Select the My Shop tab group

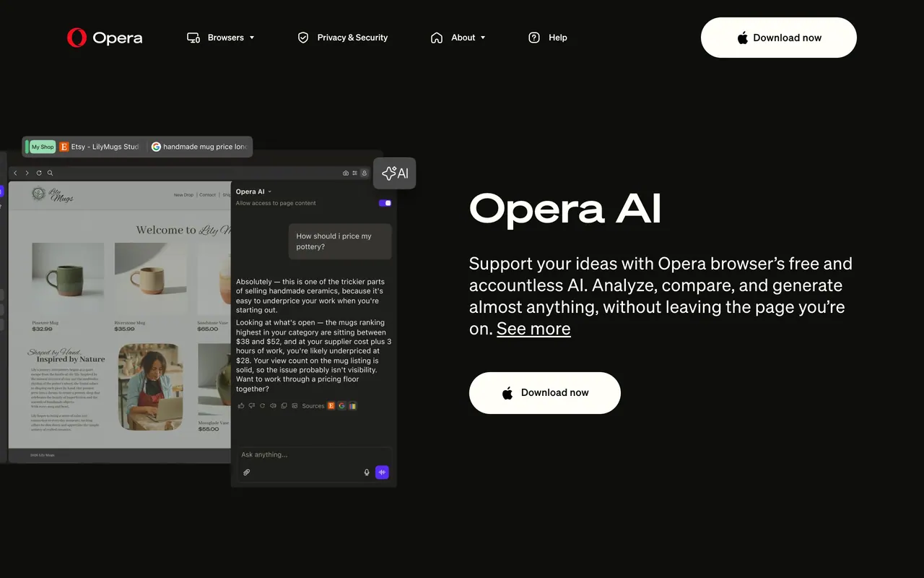[43, 147]
